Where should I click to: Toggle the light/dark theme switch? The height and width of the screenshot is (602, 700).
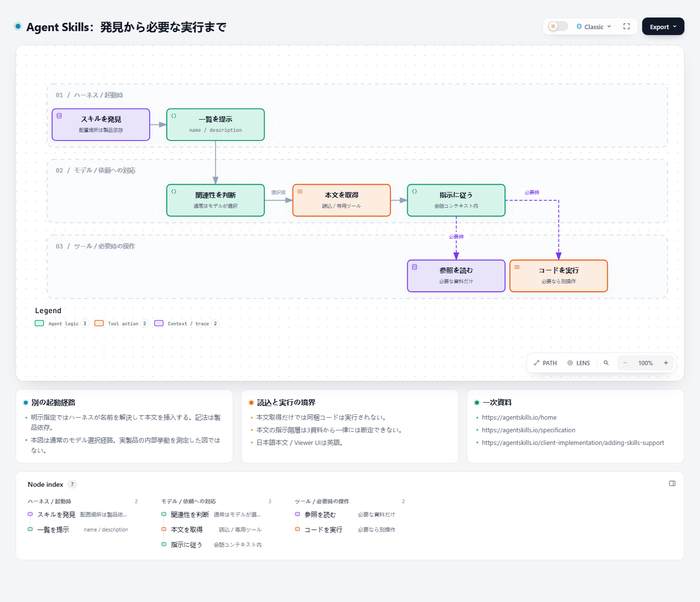coord(558,26)
